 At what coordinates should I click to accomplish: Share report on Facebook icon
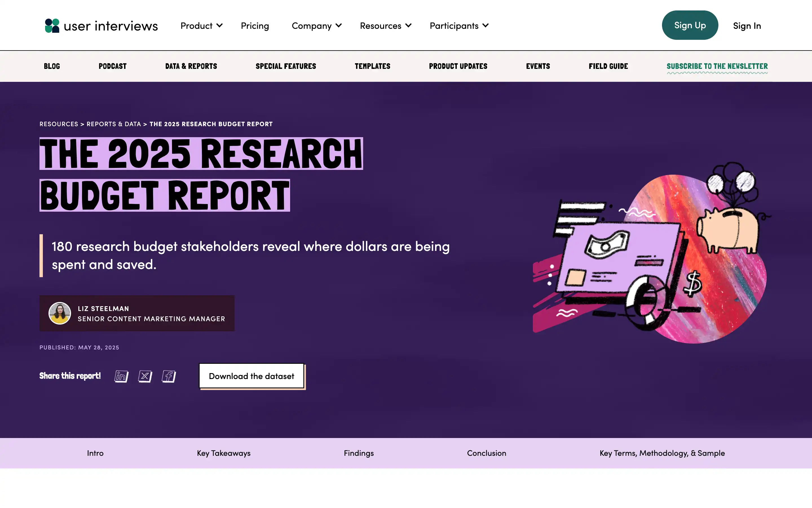click(169, 376)
